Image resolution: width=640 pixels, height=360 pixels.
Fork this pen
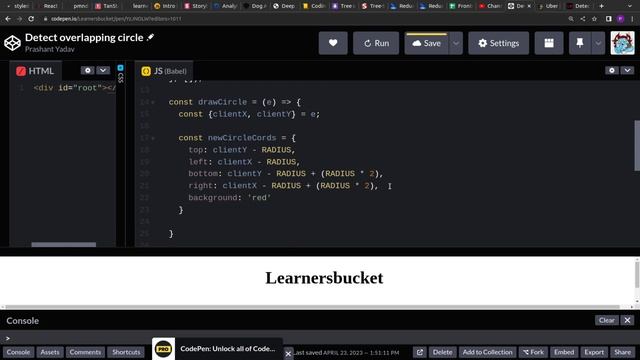(x=533, y=352)
